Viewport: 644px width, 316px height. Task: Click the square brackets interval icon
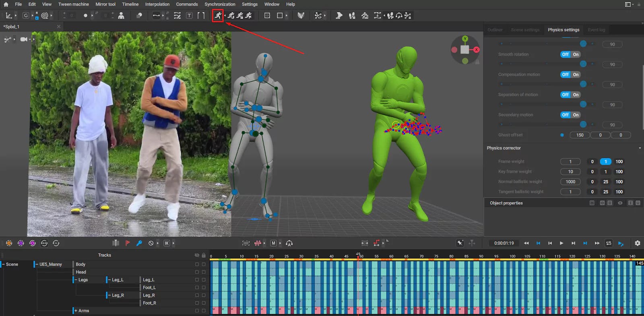[201, 16]
